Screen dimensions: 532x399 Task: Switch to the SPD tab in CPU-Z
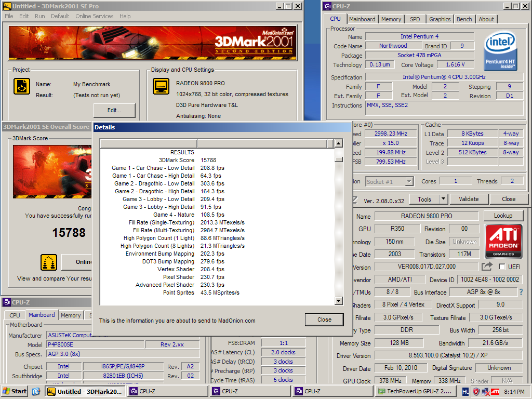(x=415, y=19)
